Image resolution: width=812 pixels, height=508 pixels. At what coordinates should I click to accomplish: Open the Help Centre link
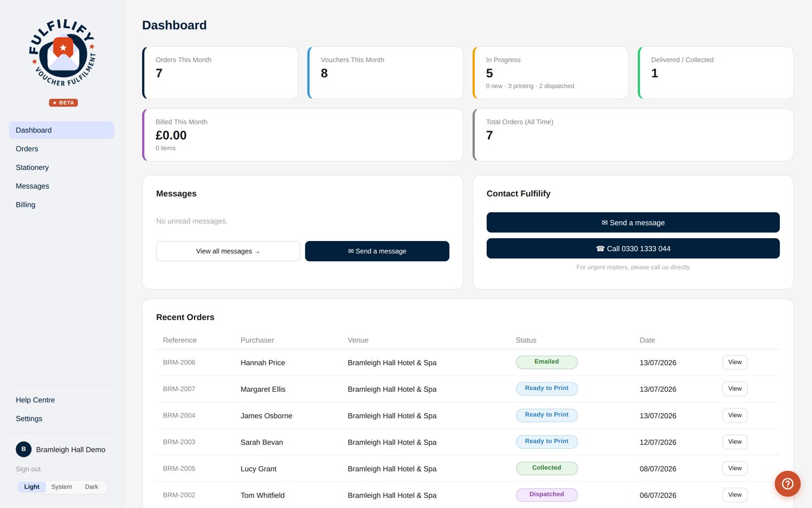(x=61, y=400)
